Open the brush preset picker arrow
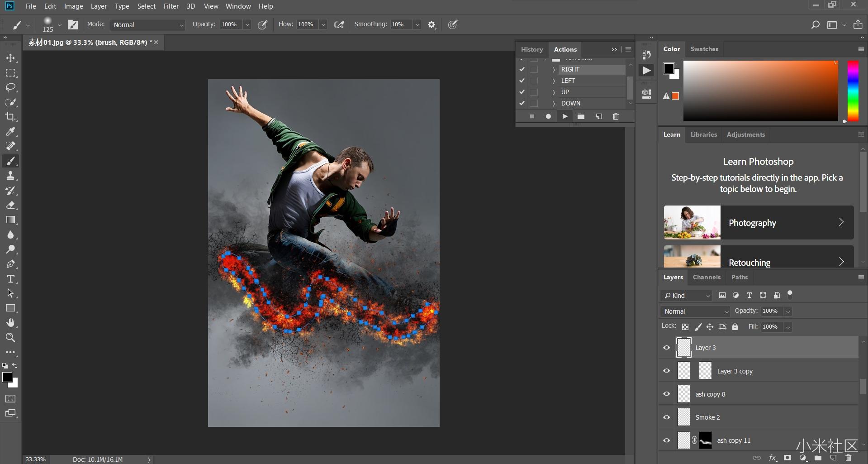The image size is (868, 464). (x=59, y=25)
